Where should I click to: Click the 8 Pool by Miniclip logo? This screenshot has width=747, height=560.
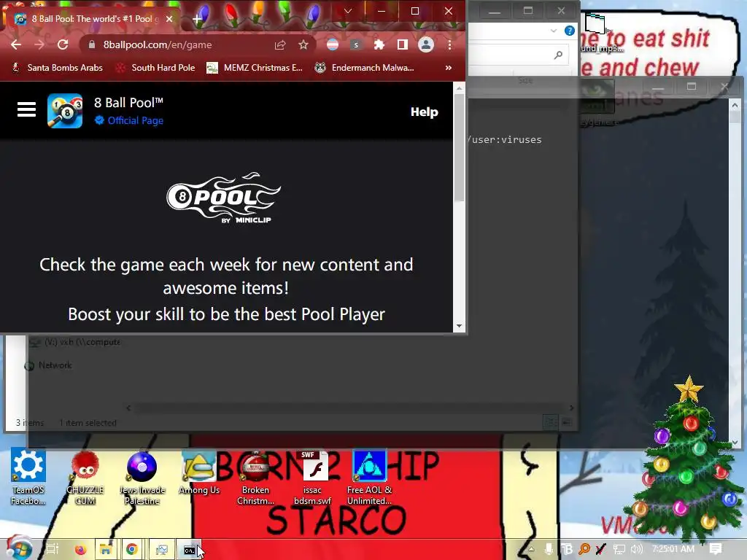pos(224,198)
